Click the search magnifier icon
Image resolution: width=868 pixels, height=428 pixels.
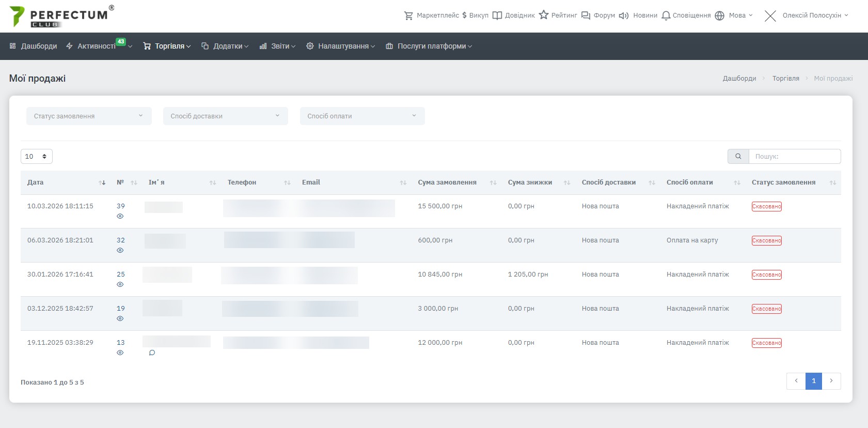tap(738, 156)
